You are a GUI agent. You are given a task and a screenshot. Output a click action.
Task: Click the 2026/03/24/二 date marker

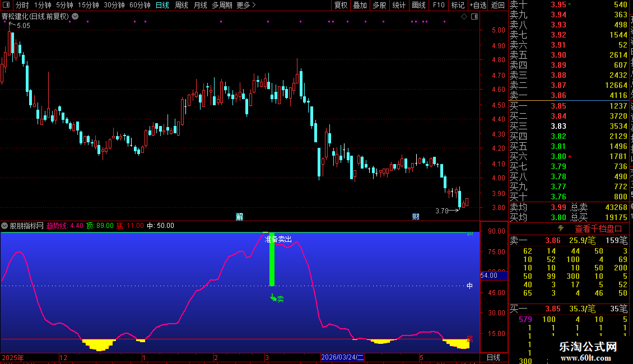click(x=342, y=357)
